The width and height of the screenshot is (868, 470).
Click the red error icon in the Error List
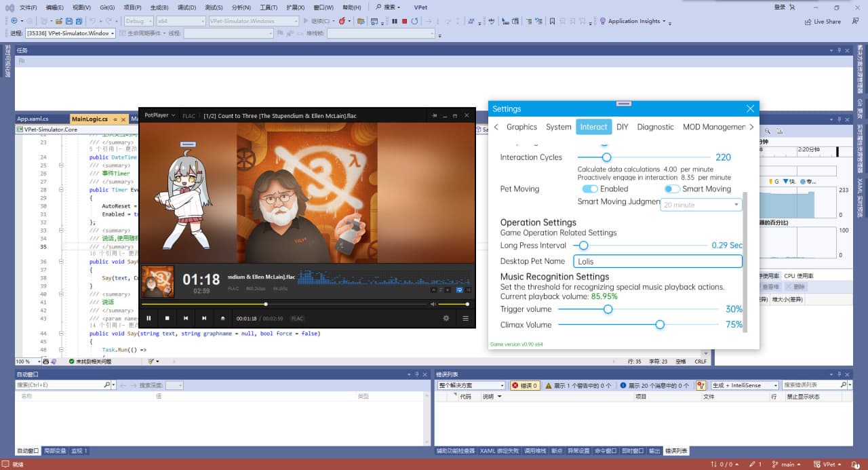[x=515, y=385]
